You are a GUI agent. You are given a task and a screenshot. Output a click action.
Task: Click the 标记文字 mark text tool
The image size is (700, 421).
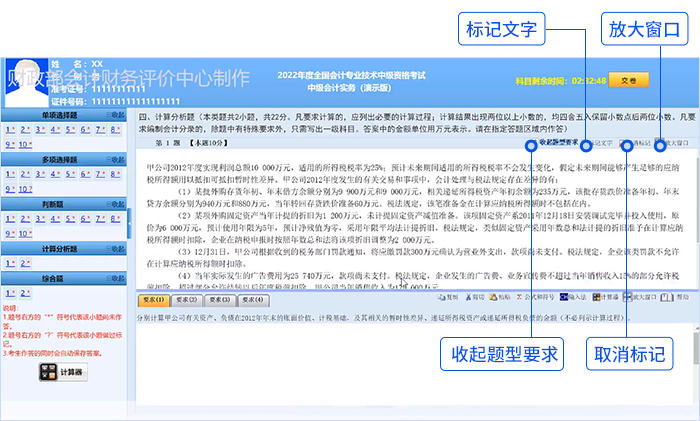(x=598, y=143)
